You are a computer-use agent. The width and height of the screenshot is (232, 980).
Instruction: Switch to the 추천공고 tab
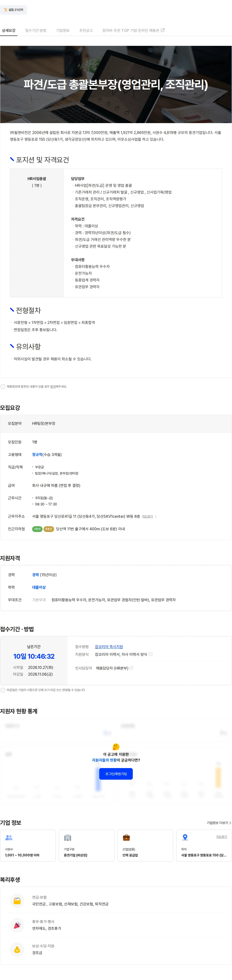(x=86, y=30)
